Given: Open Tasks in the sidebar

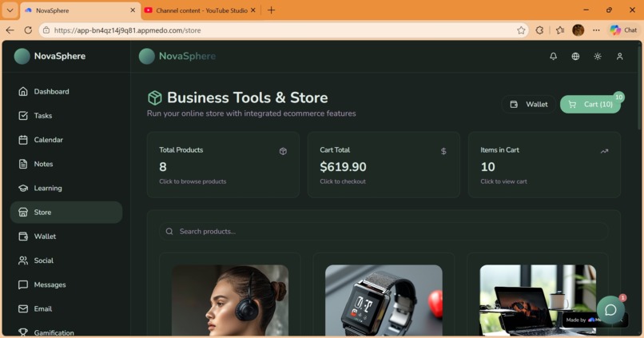Looking at the screenshot, I should pyautogui.click(x=66, y=116).
